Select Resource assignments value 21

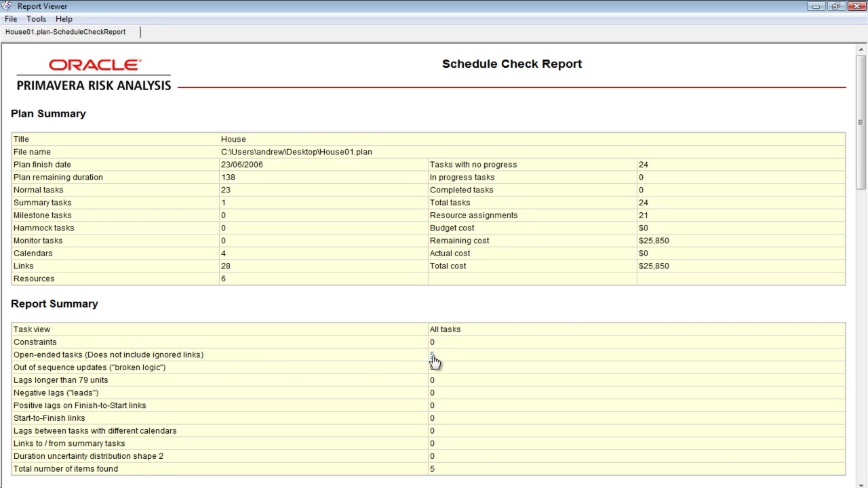[644, 216]
